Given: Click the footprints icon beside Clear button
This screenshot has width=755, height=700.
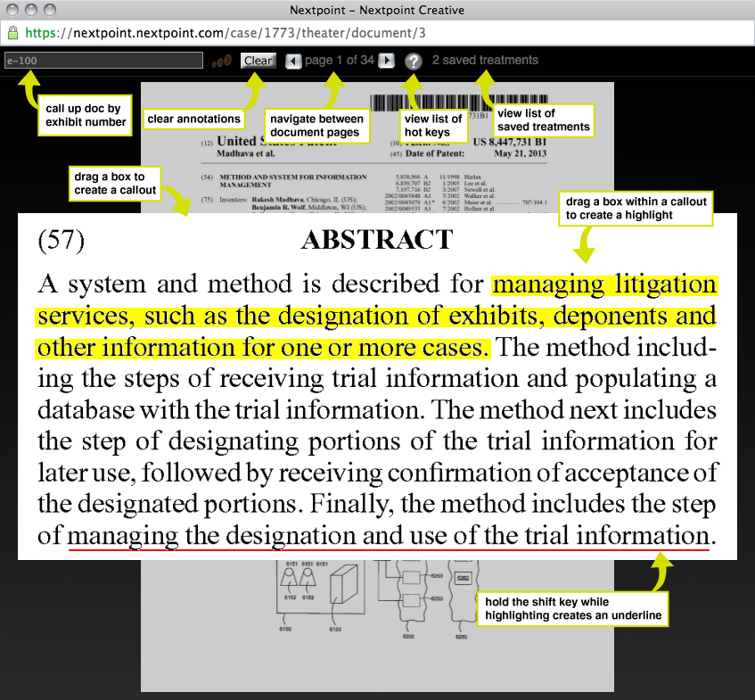Looking at the screenshot, I should (x=221, y=61).
